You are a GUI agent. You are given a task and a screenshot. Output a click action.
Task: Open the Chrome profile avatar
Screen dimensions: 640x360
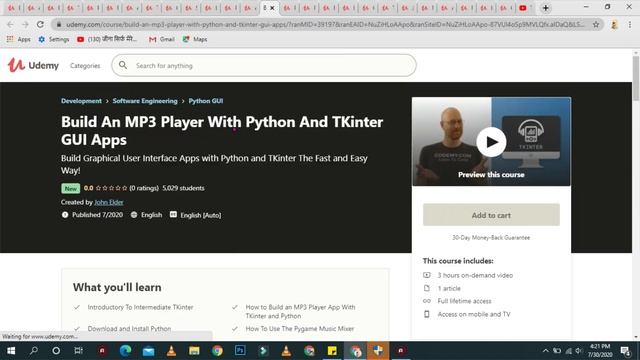(614, 24)
